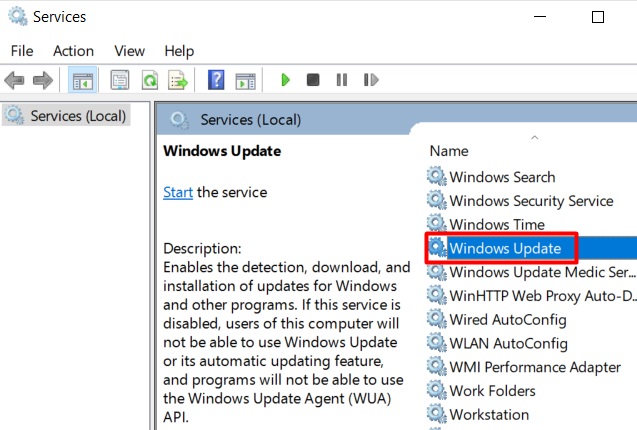Maximize the Services window
The image size is (637, 430).
point(598,17)
